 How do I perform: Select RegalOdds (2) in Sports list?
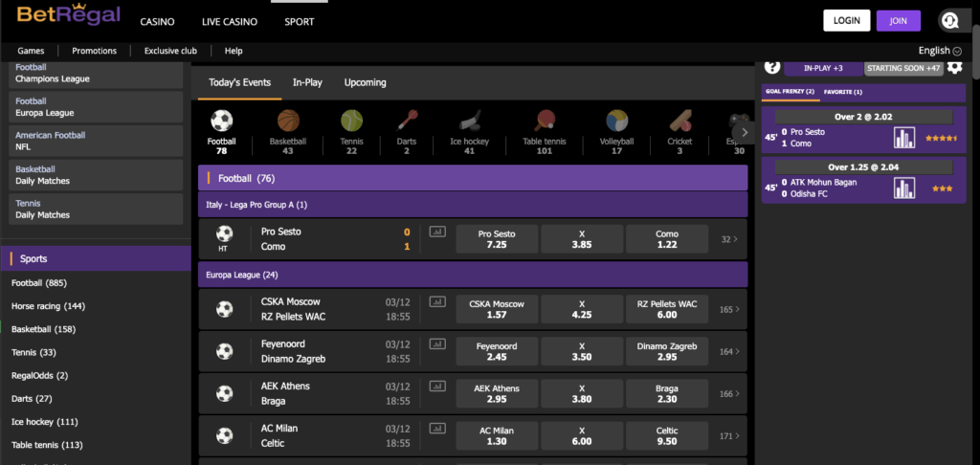point(39,376)
